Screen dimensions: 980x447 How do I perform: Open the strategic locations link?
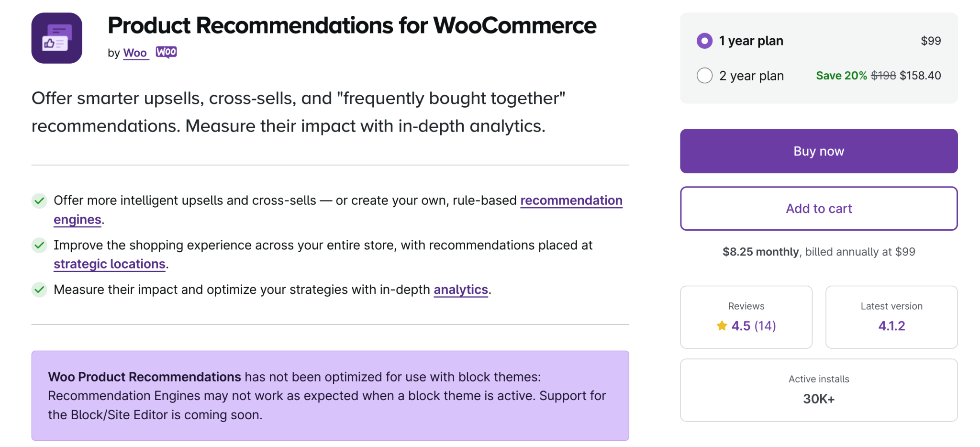point(109,264)
